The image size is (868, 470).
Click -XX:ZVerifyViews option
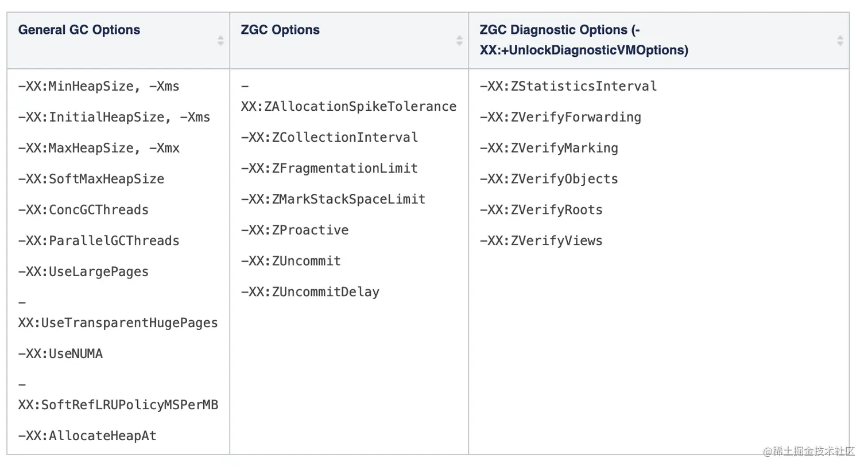(541, 241)
